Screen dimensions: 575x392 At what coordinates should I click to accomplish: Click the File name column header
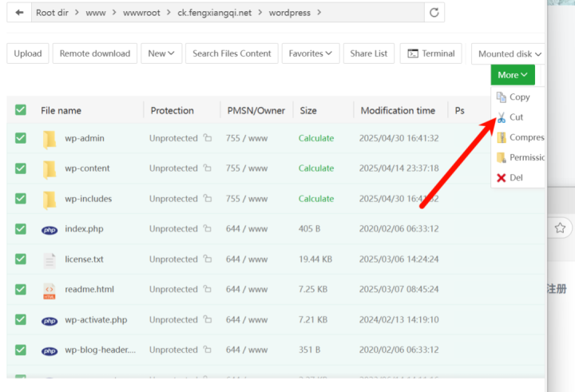coord(61,110)
